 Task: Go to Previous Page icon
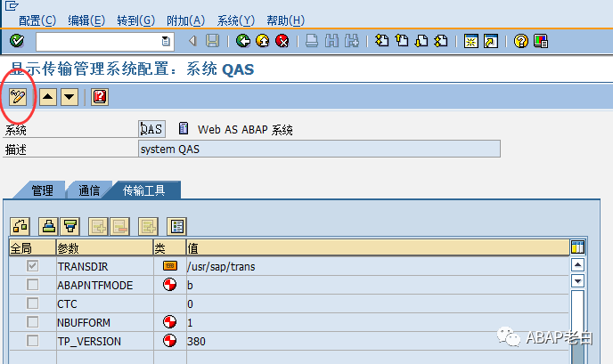click(x=402, y=41)
